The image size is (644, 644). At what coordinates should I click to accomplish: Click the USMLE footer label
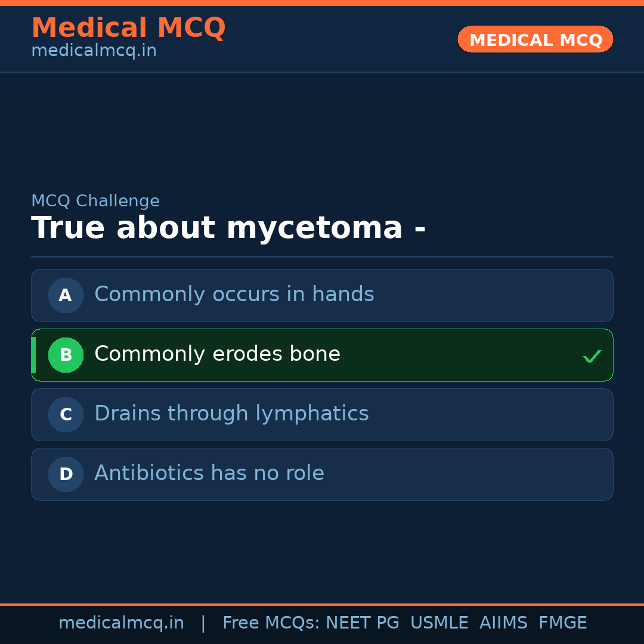439,623
